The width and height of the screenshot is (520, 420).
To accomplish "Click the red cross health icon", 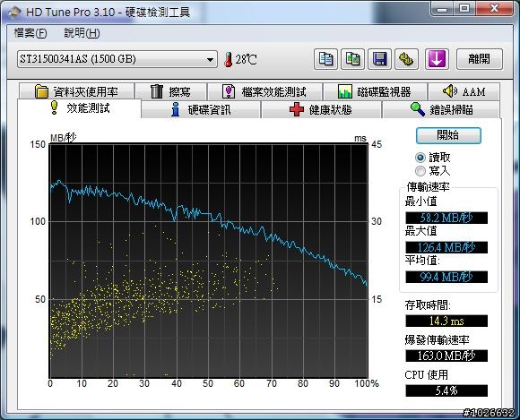I will click(x=297, y=109).
